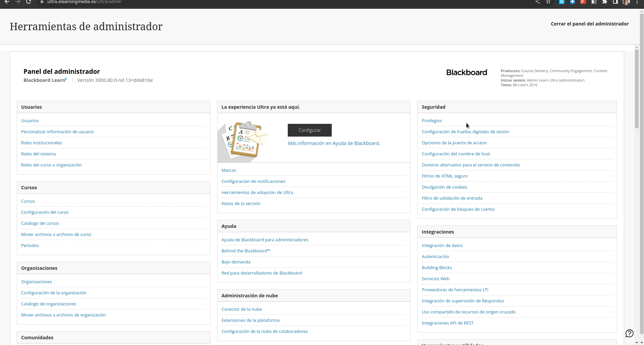Open Roles del curso u organización
The image size is (644, 345).
[51, 165]
